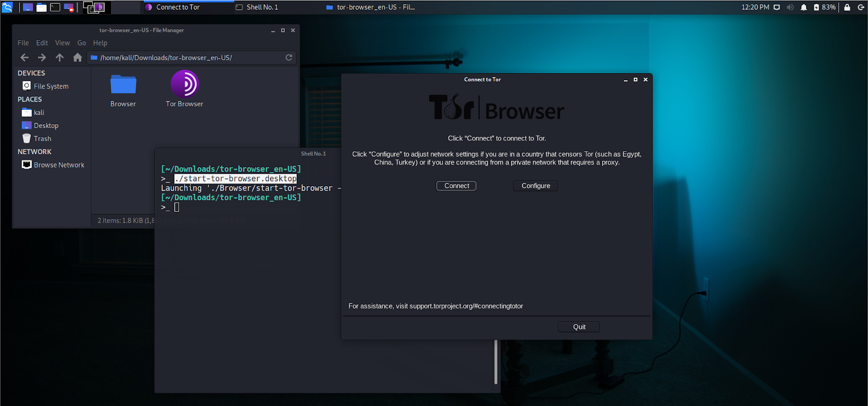Open the Edit menu in File Manager

42,43
